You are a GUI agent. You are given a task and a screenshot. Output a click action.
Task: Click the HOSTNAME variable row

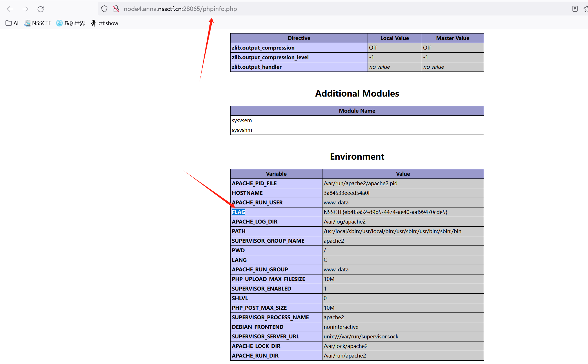tap(247, 193)
